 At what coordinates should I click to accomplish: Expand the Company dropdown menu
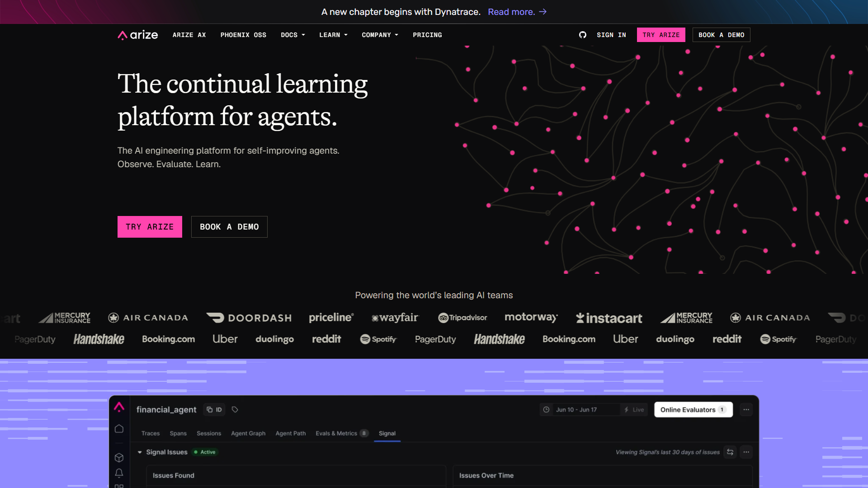click(x=380, y=35)
